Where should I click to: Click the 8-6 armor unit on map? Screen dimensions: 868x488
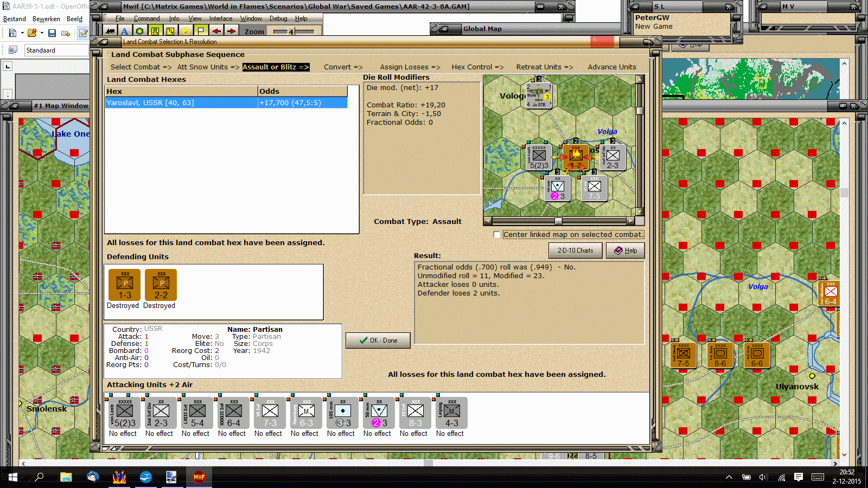tap(720, 356)
